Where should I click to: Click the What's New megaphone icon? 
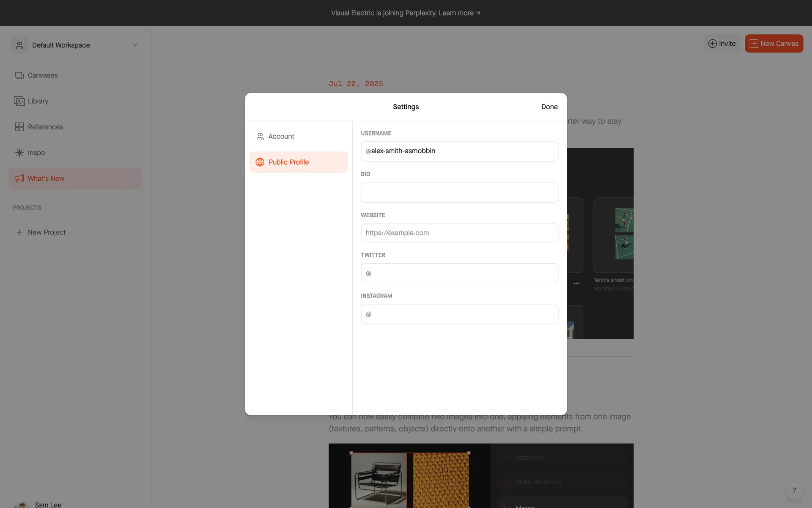click(x=19, y=179)
